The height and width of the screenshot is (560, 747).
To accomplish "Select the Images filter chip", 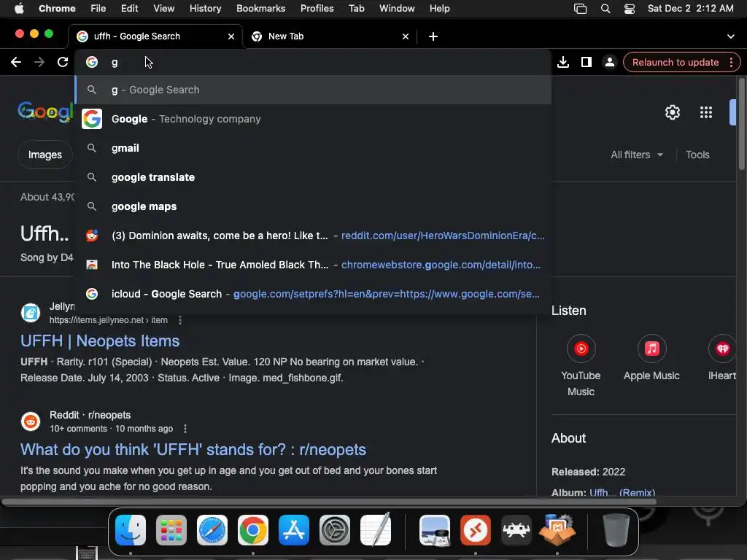I will pos(44,155).
